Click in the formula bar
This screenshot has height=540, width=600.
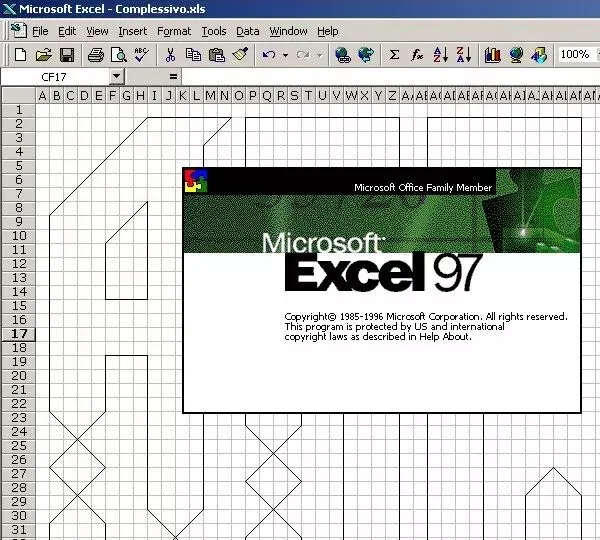(390, 77)
